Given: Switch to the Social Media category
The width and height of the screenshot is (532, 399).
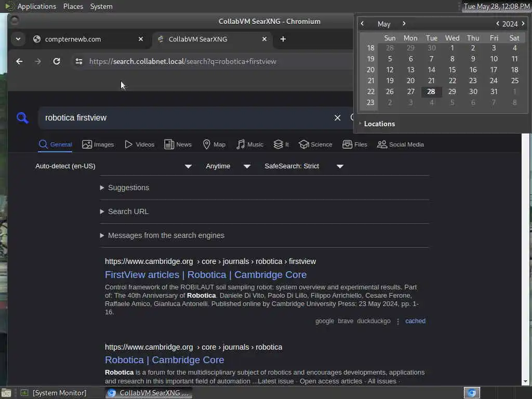Looking at the screenshot, I should pyautogui.click(x=401, y=144).
